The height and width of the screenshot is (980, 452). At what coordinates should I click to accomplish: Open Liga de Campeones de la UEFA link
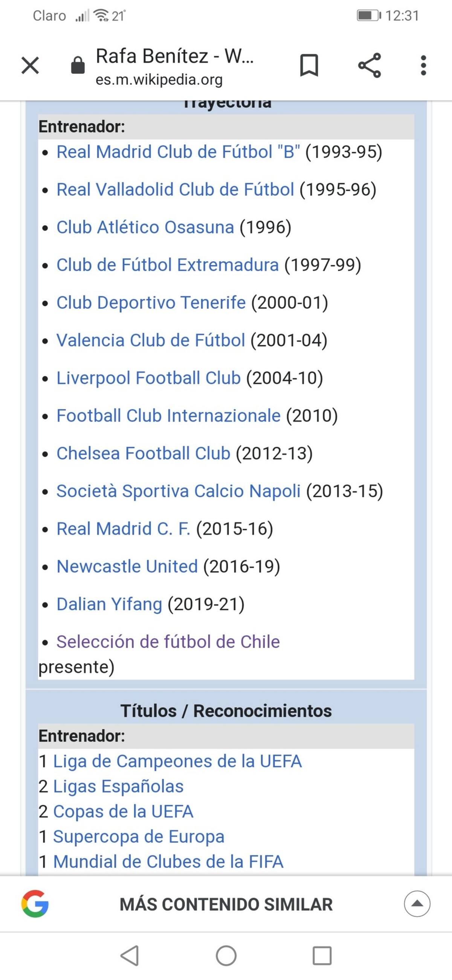point(177,761)
